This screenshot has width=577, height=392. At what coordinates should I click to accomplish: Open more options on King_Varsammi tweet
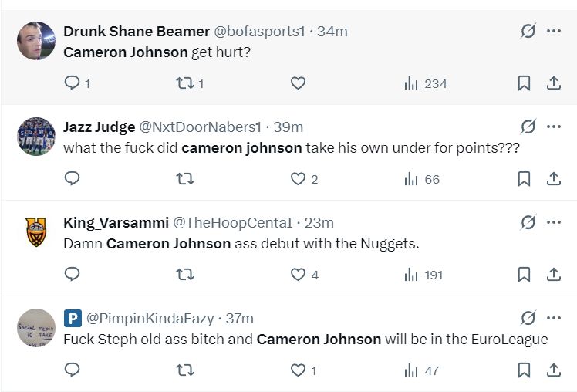click(553, 222)
